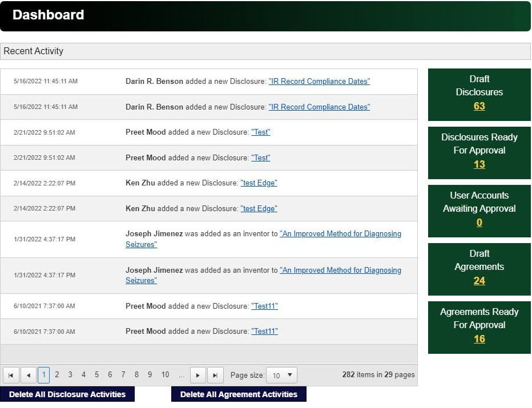
Task: Open the "IR Record Compliance Dates" disclosure
Action: coord(319,81)
